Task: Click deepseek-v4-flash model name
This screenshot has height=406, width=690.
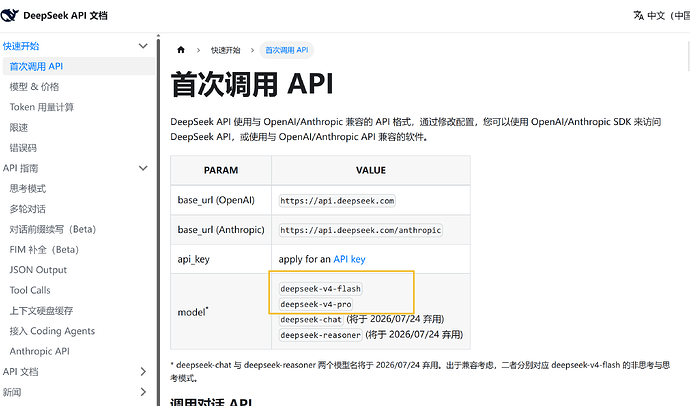Action: pos(320,289)
